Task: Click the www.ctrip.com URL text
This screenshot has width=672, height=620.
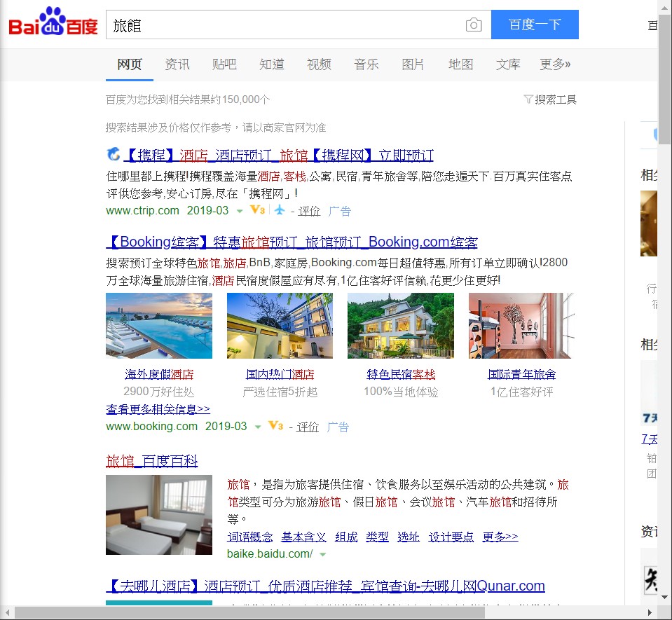Action: click(x=142, y=211)
